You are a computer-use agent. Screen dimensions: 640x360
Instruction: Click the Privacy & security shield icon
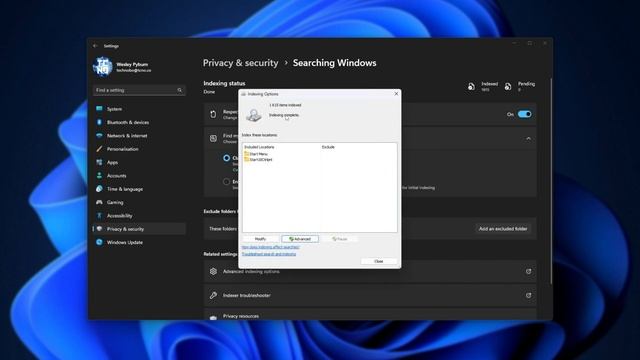pyautogui.click(x=99, y=229)
